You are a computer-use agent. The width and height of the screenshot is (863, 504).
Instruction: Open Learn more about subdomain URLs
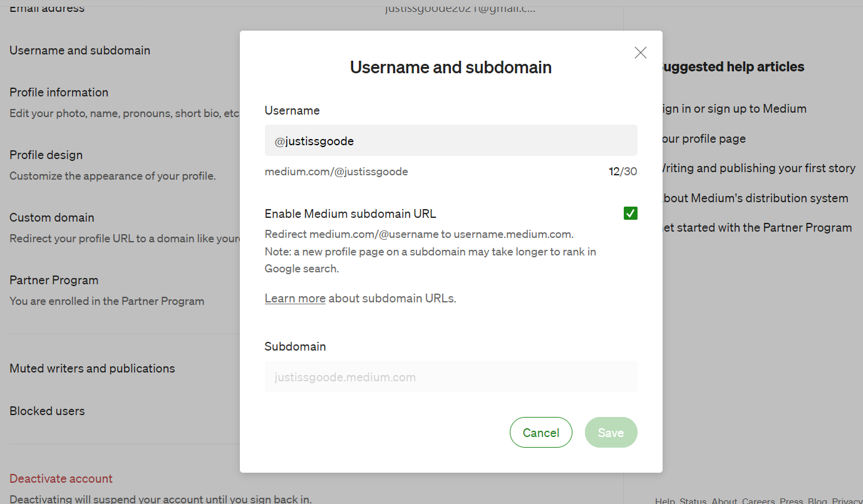coord(295,299)
